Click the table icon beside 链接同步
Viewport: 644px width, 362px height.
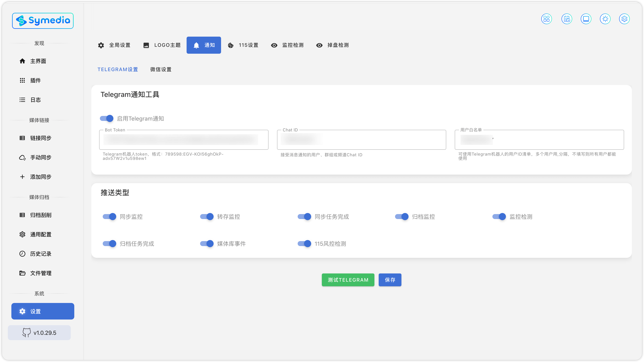click(x=22, y=138)
